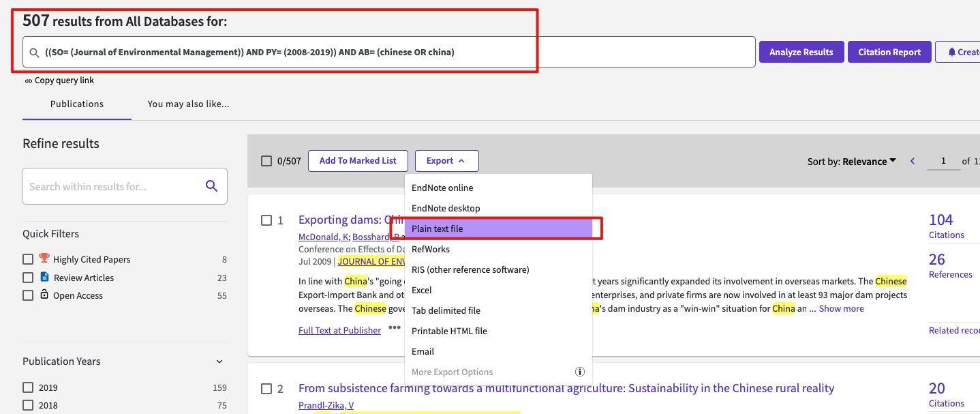Open the Journal of Env... source link
The width and height of the screenshot is (980, 414).
coord(371,261)
